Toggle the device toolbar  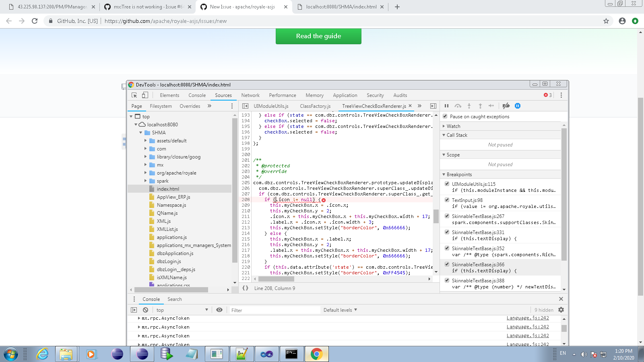tap(144, 95)
